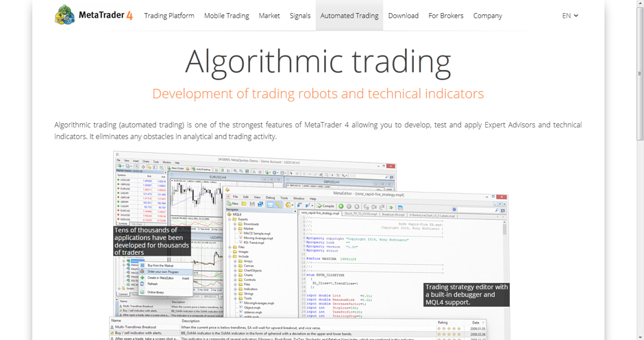Image resolution: width=644 pixels, height=340 pixels.
Task: Open the For Brokers page
Action: coord(445,16)
